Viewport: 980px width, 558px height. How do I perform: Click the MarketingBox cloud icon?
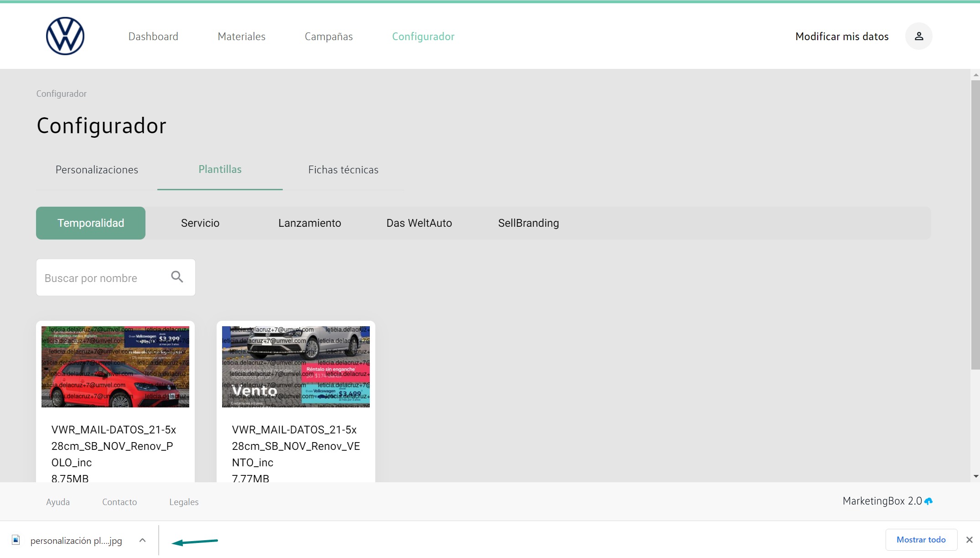pos(928,501)
